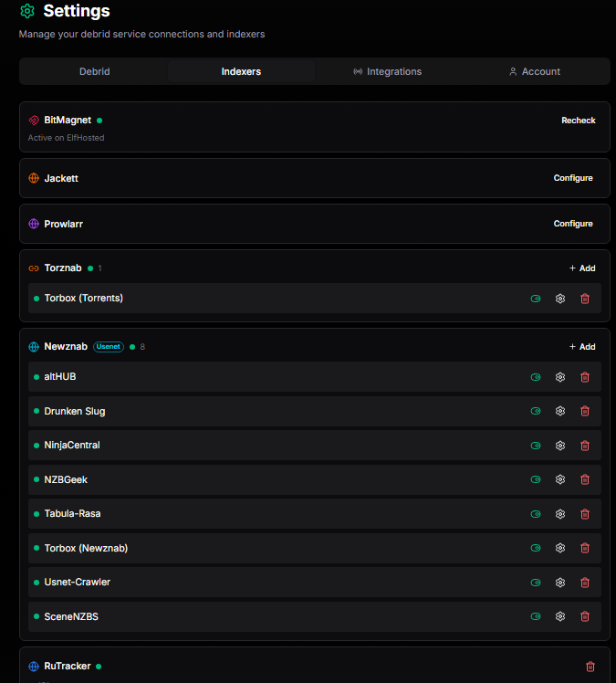Open settings gear for Usnet-Crawler
The image size is (616, 683).
coord(560,583)
